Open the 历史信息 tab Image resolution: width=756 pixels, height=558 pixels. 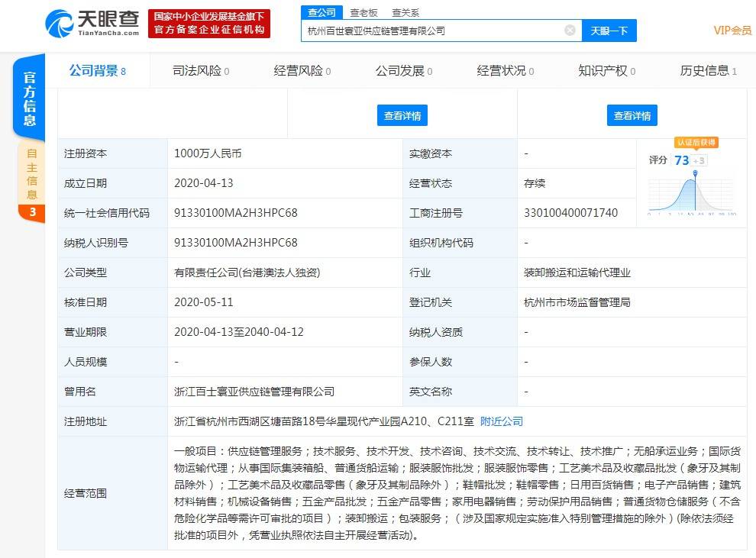[708, 71]
